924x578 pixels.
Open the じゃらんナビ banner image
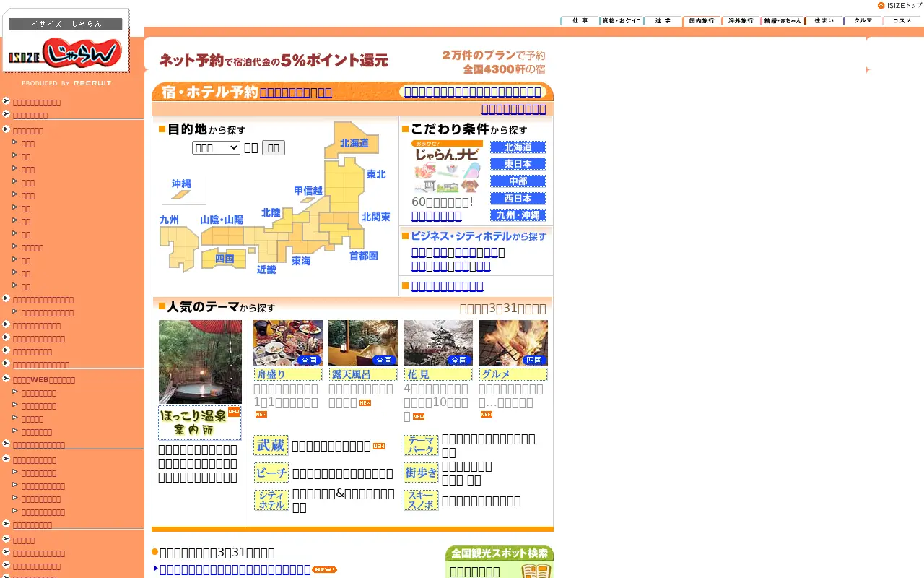(x=447, y=166)
